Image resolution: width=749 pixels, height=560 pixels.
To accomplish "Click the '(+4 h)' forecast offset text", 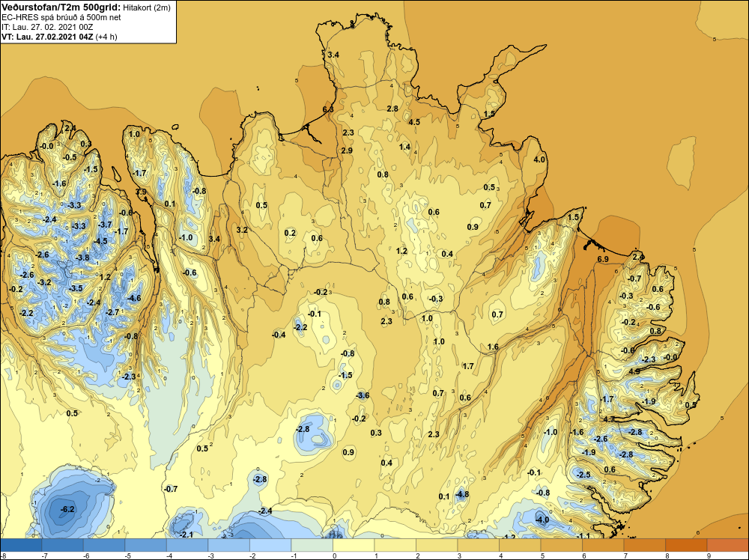I will 106,37.
